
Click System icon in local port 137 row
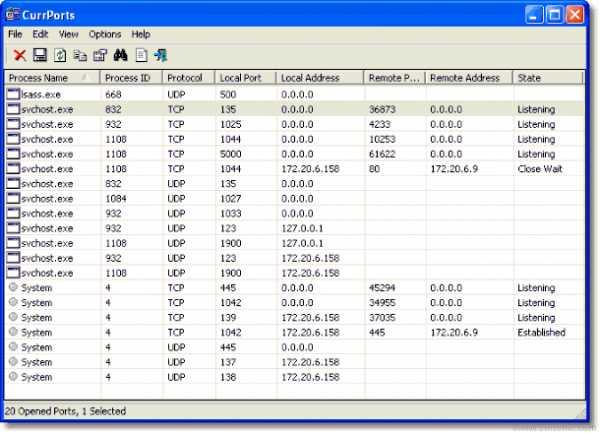coord(13,361)
